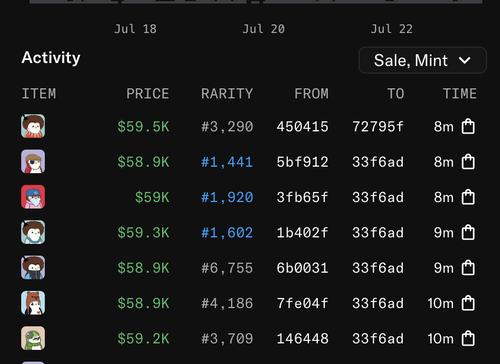Click the bag icon on #1,602 row
Viewport: 500px width, 364px height.
point(468,232)
